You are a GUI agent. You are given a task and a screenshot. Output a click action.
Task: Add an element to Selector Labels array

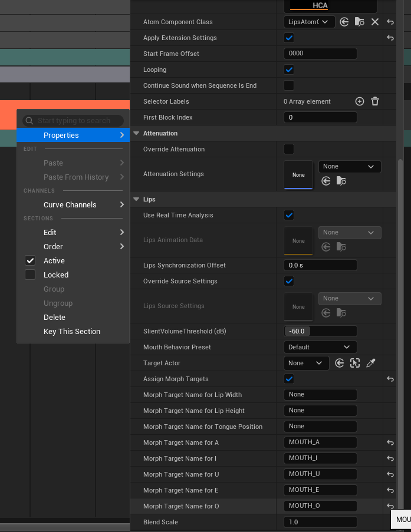point(359,101)
